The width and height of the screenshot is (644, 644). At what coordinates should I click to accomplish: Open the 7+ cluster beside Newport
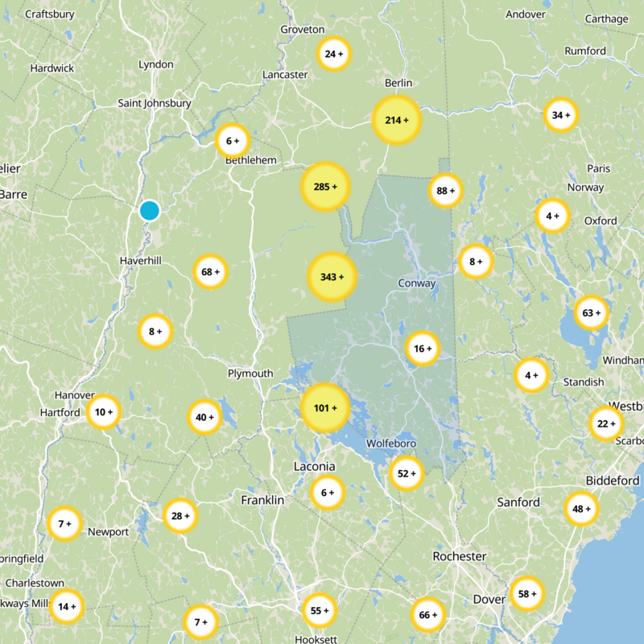(x=64, y=524)
